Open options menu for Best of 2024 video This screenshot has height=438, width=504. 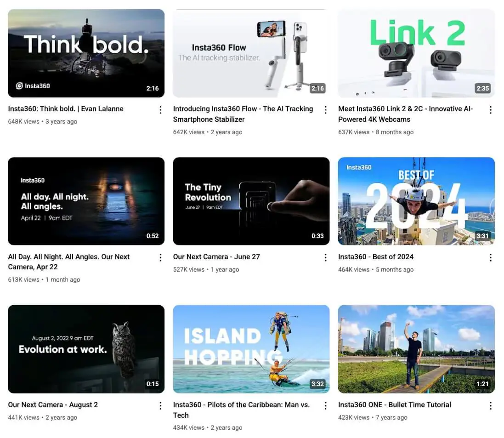click(491, 257)
